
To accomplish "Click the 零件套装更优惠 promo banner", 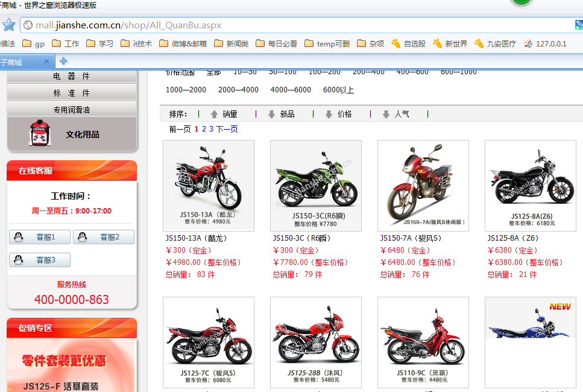I will [x=65, y=361].
